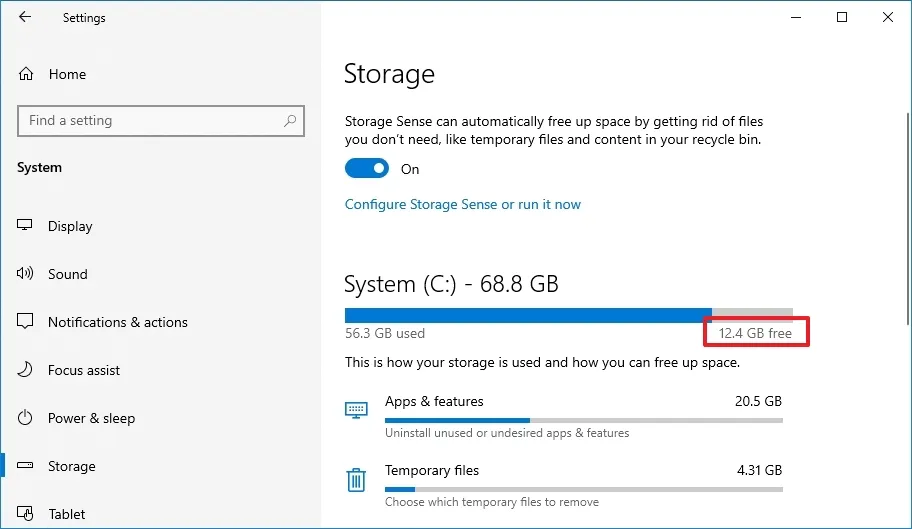The width and height of the screenshot is (912, 529).
Task: Click the Storage page title
Action: (389, 74)
